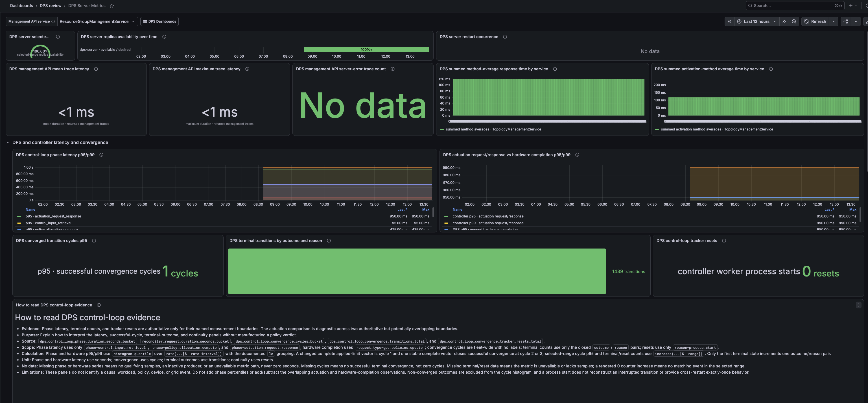Star the DPS Server Metrics dashboard
868x403 pixels.
[112, 6]
